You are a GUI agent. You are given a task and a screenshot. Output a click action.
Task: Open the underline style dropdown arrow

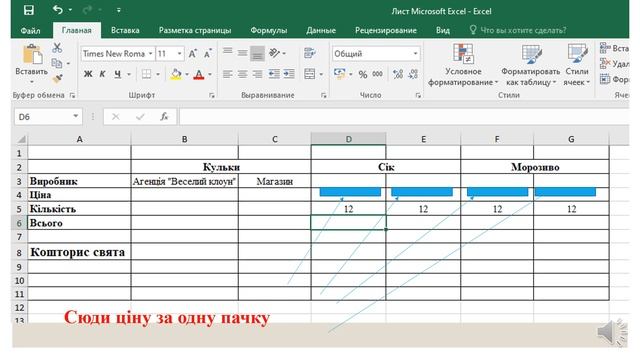129,74
